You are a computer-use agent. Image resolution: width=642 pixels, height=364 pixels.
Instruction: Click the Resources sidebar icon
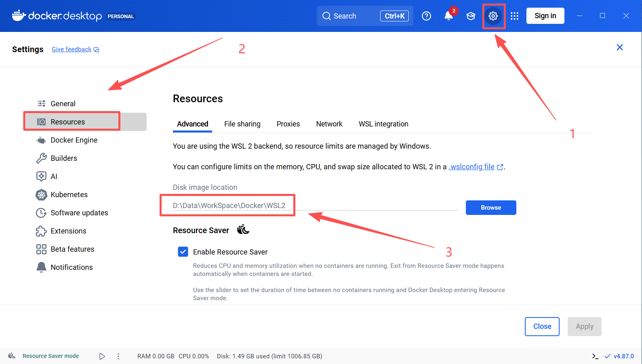[x=41, y=122]
